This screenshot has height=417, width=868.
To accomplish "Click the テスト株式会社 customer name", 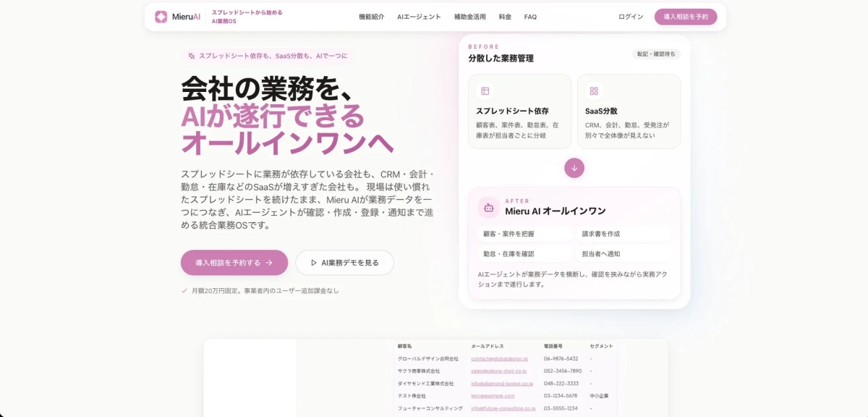I will (412, 396).
